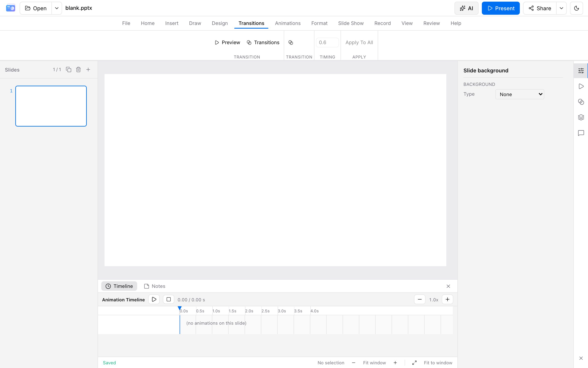Switch to the Home tab
Screen dimensions: 588x368
(x=147, y=23)
